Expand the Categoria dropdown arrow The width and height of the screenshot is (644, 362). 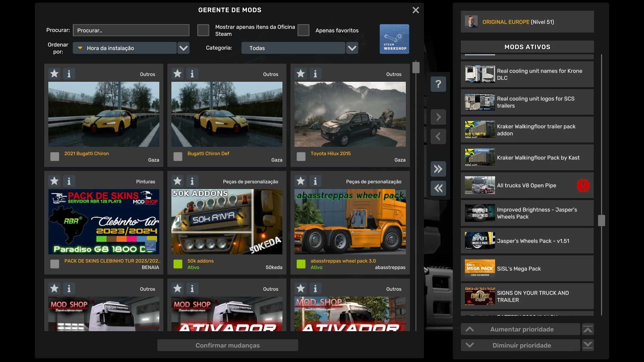(x=352, y=48)
